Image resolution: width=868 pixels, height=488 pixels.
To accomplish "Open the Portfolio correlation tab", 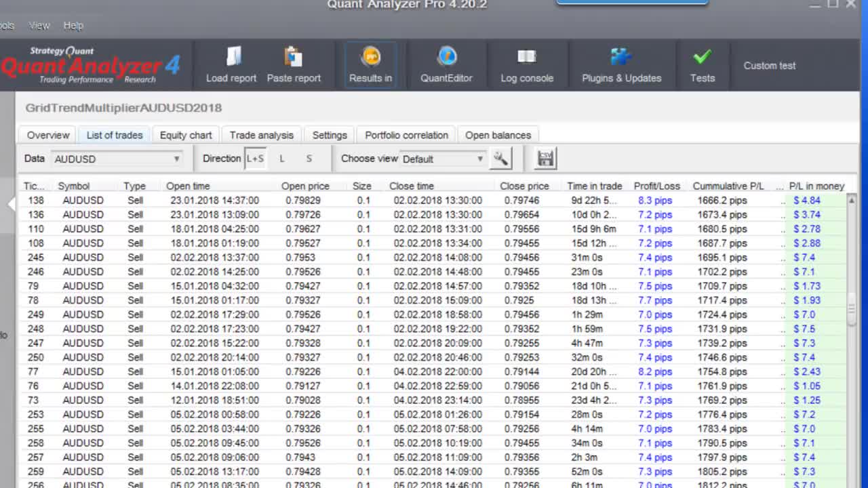I will (406, 135).
